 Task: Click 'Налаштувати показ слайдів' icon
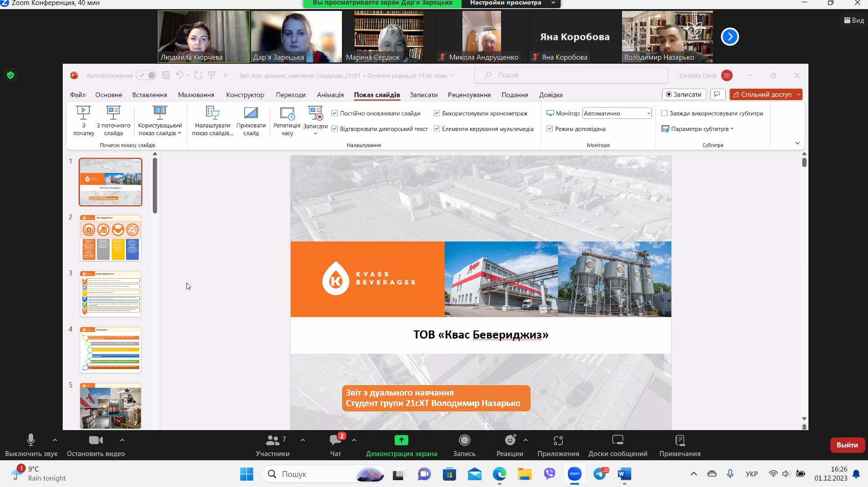(x=212, y=113)
